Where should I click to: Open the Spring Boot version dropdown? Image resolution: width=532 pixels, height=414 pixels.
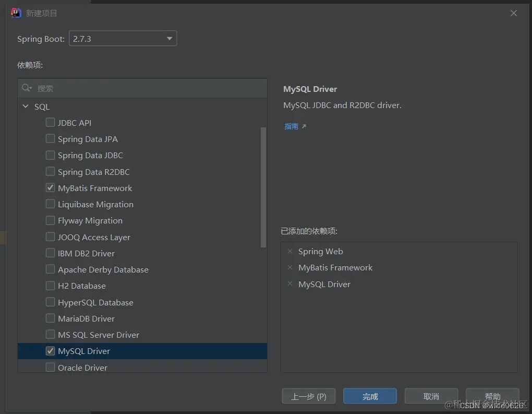[123, 39]
